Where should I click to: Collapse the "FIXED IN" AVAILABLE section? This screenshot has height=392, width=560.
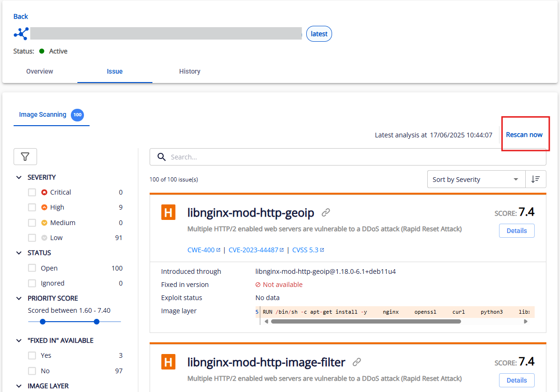tap(19, 340)
